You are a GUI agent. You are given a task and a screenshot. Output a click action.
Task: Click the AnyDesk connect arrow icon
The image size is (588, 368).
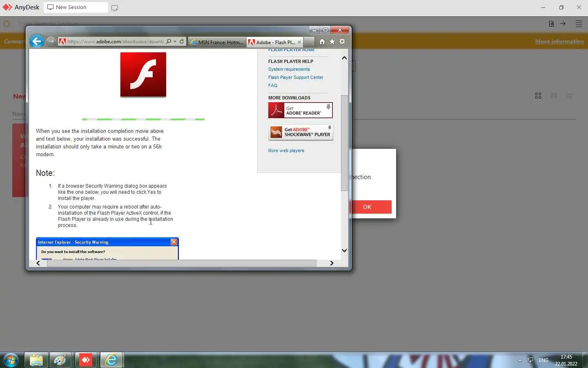563,24
